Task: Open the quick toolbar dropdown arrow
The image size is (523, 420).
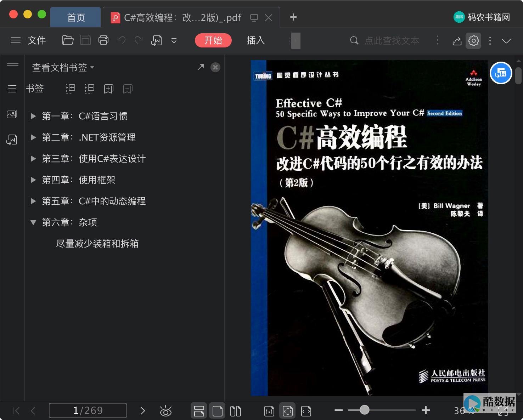Action: [174, 41]
